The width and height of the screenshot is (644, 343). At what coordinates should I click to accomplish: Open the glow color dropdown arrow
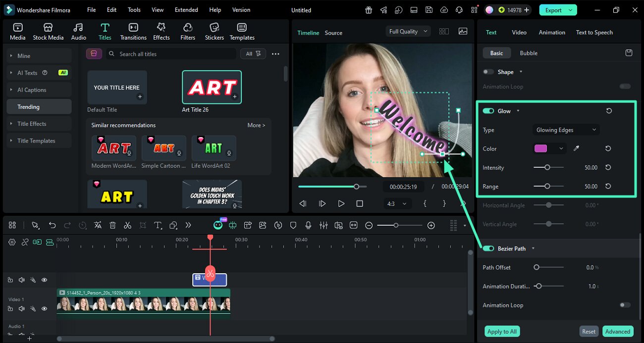pos(561,148)
